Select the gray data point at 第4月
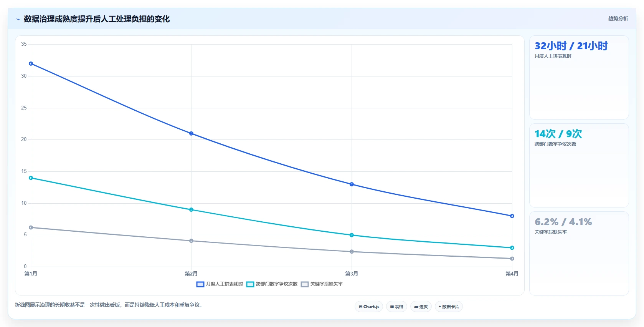The width and height of the screenshot is (644, 327). click(x=512, y=259)
